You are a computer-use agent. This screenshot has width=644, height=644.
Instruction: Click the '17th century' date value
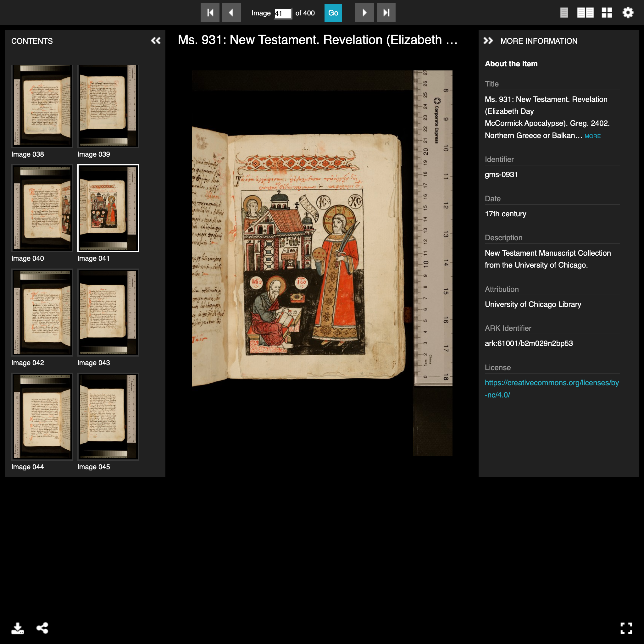click(x=505, y=214)
